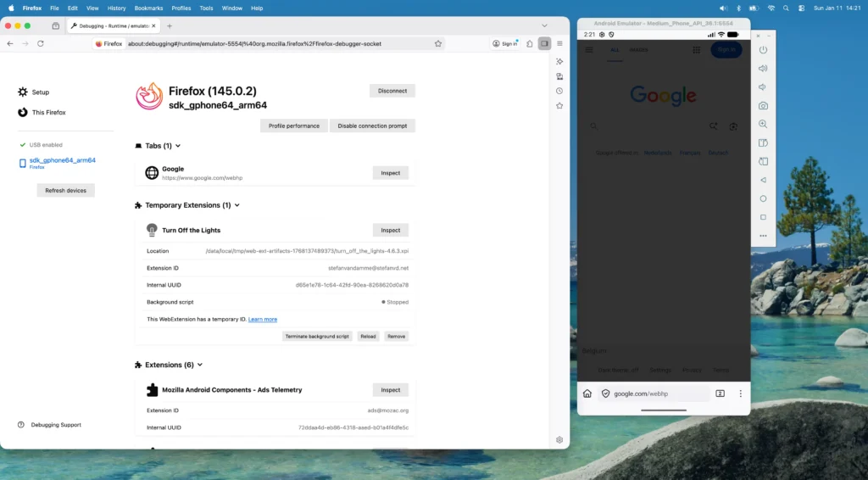Open sidebar customize settings gear
The image size is (868, 480).
pos(559,439)
